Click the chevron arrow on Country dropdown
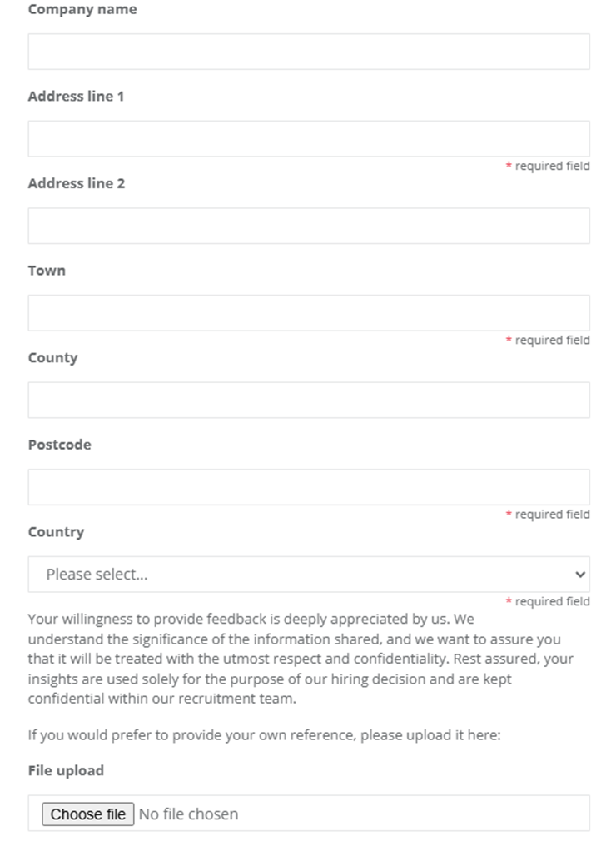The width and height of the screenshot is (616, 841). (x=580, y=575)
